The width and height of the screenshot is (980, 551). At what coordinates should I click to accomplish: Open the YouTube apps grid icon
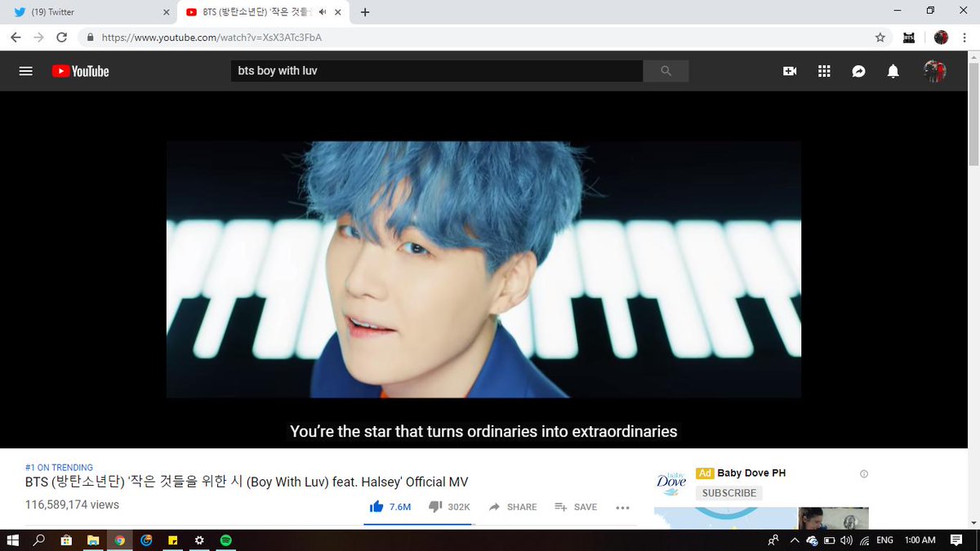pyautogui.click(x=824, y=71)
